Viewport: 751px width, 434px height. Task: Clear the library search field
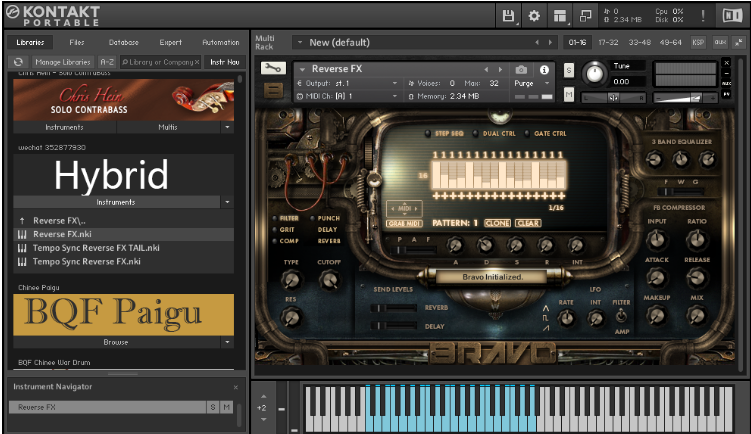click(x=197, y=62)
